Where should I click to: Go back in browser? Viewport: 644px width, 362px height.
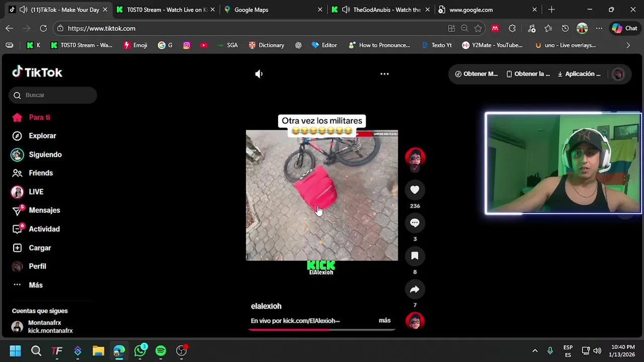click(x=10, y=29)
